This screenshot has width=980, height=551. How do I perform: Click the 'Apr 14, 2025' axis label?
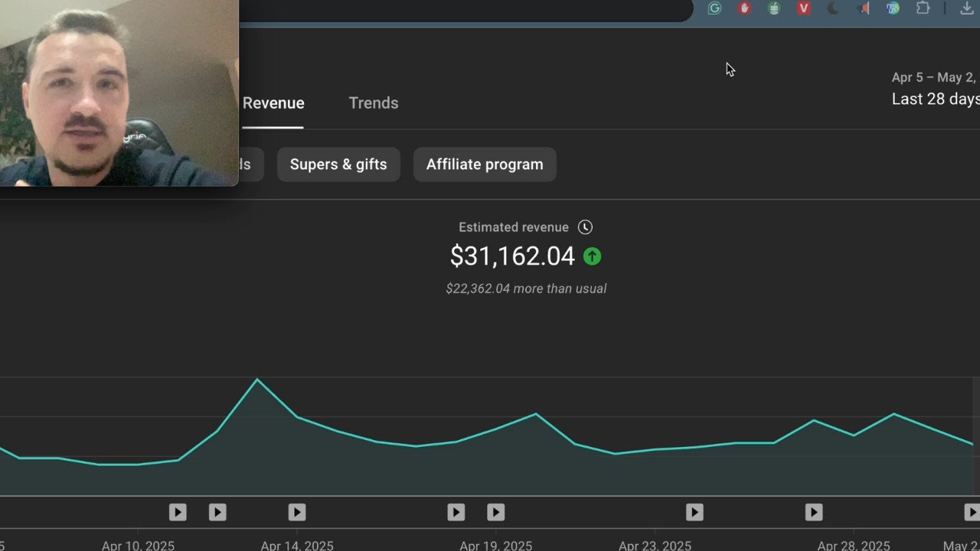[x=297, y=546]
